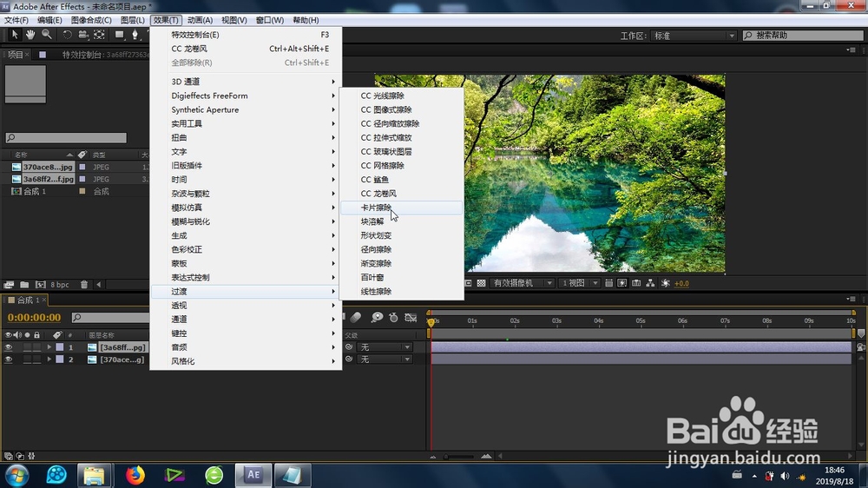The image size is (868, 488).
Task: Expand the 色彩校正 effects submenu
Action: [247, 249]
